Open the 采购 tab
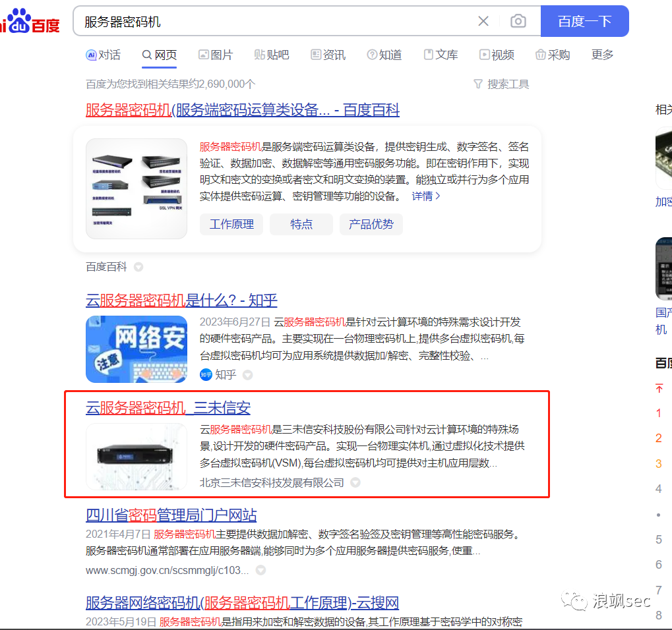This screenshot has width=672, height=630. pyautogui.click(x=553, y=55)
